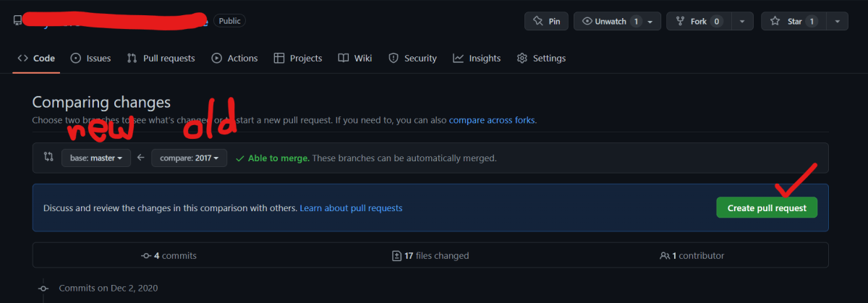Image resolution: width=868 pixels, height=303 pixels.
Task: Click the Unwatch count badge 1
Action: click(637, 21)
